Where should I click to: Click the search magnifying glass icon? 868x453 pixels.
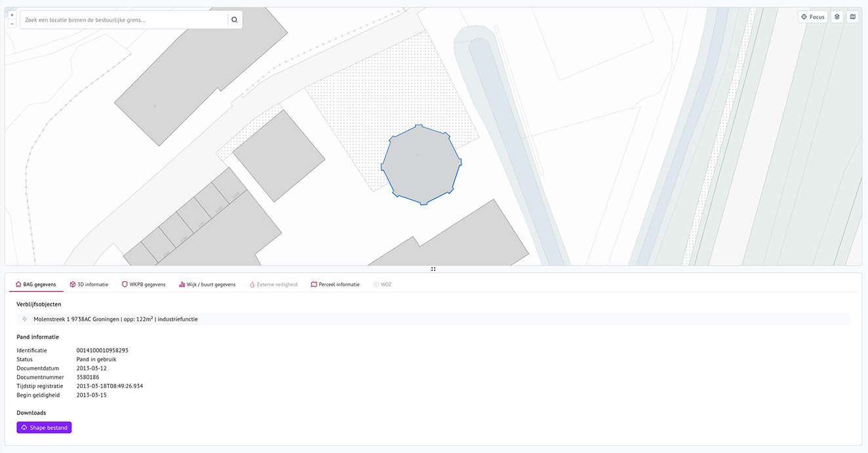234,19
